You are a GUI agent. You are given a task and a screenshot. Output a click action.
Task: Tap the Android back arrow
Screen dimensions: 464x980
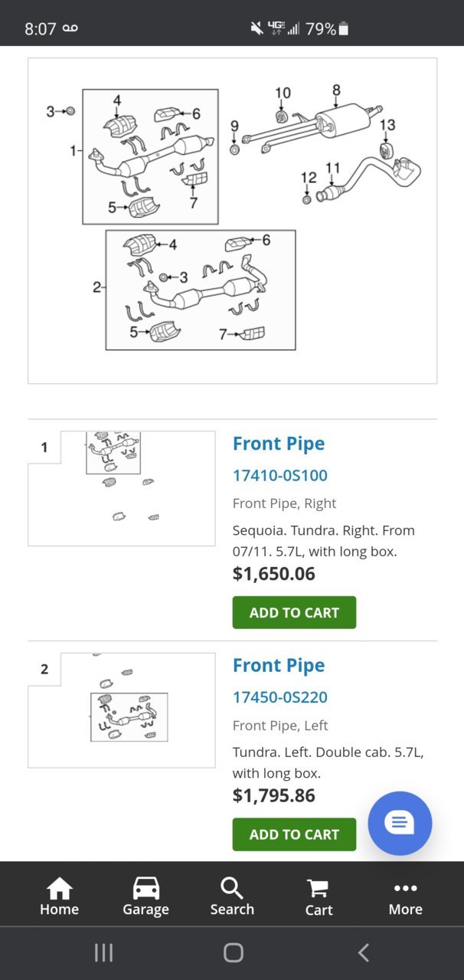pos(364,952)
